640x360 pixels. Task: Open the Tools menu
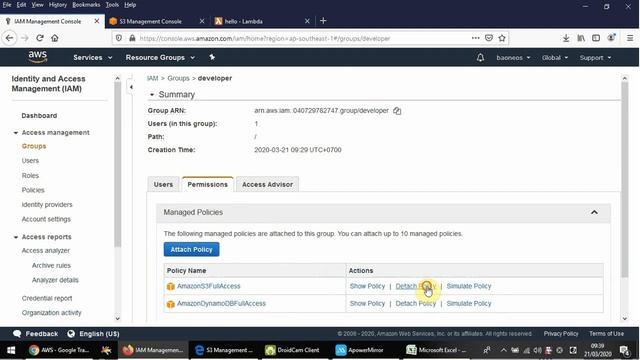pyautogui.click(x=112, y=5)
